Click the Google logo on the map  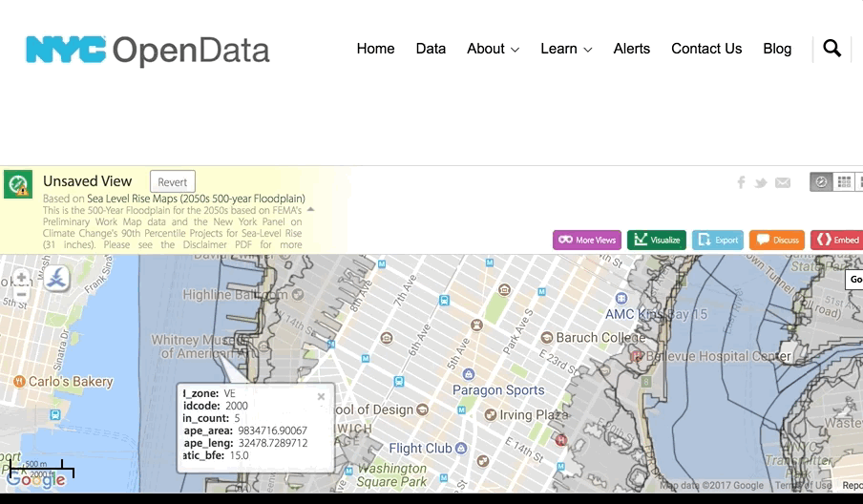pos(36,480)
